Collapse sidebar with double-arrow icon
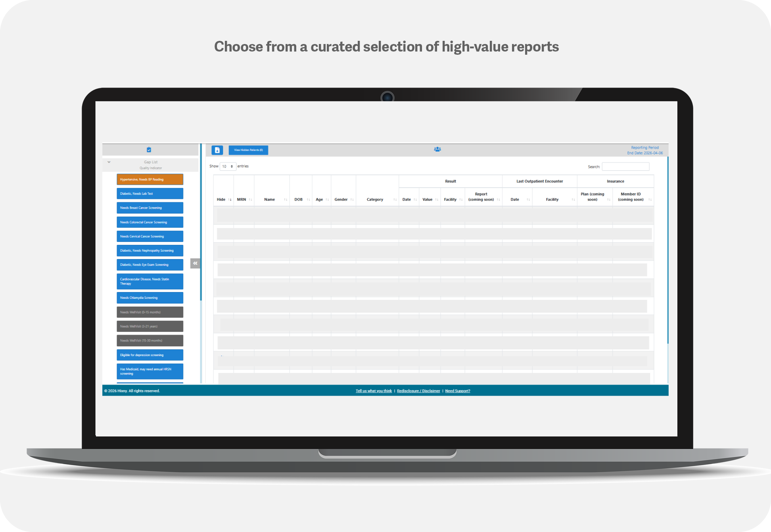This screenshot has width=771, height=532. [195, 263]
